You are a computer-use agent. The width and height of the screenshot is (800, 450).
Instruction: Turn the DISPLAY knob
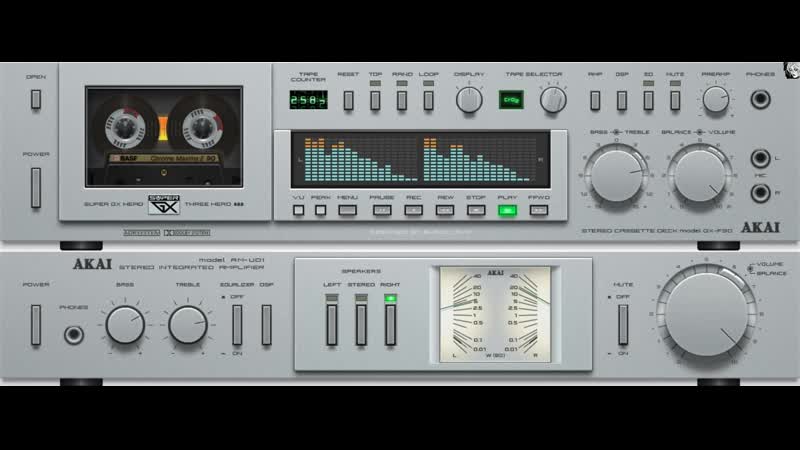[469, 99]
